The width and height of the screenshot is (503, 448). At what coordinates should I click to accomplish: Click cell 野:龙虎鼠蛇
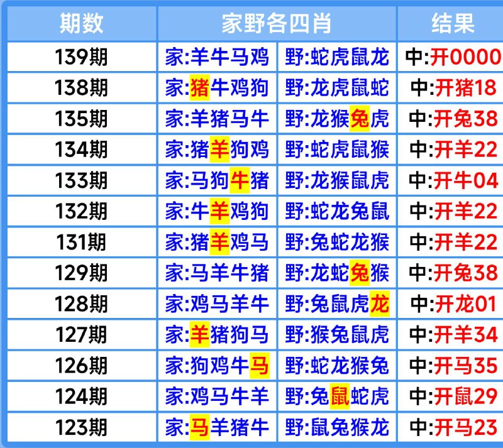pos(337,87)
